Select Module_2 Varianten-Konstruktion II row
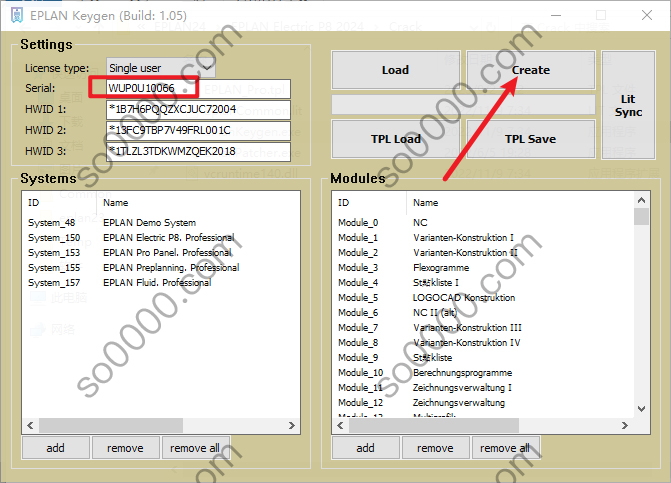This screenshot has height=483, width=671. point(484,252)
